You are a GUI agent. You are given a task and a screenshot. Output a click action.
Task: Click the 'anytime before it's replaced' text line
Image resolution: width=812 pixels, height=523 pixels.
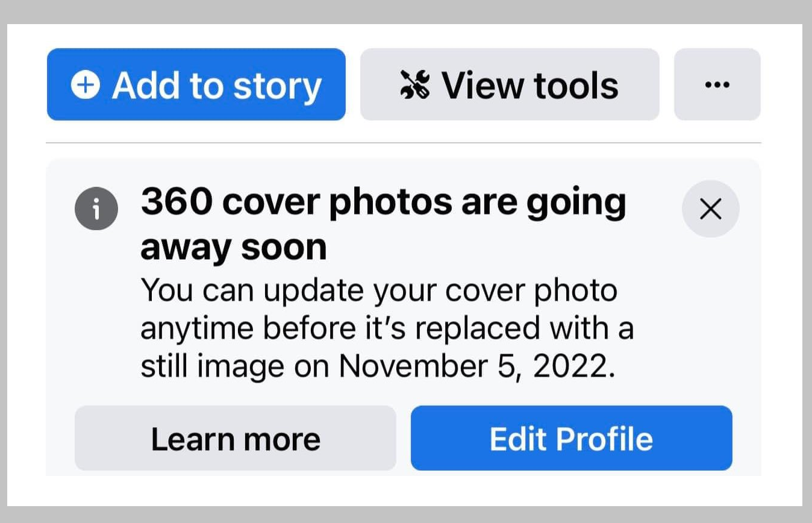click(387, 329)
